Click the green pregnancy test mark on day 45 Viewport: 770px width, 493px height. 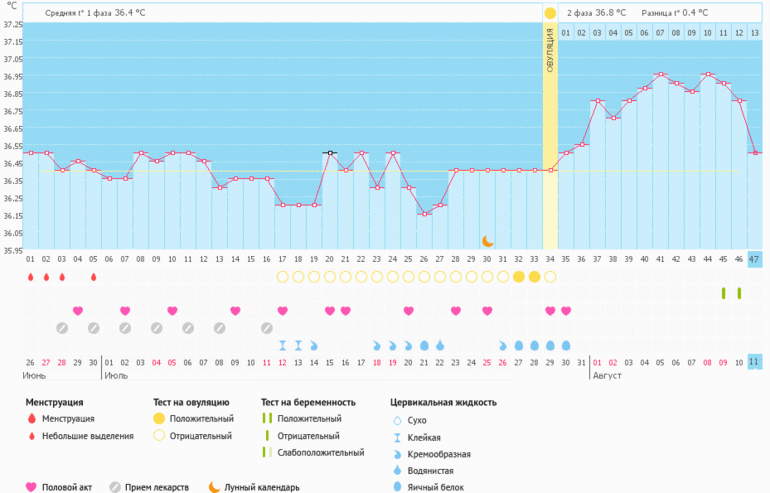pyautogui.click(x=723, y=293)
